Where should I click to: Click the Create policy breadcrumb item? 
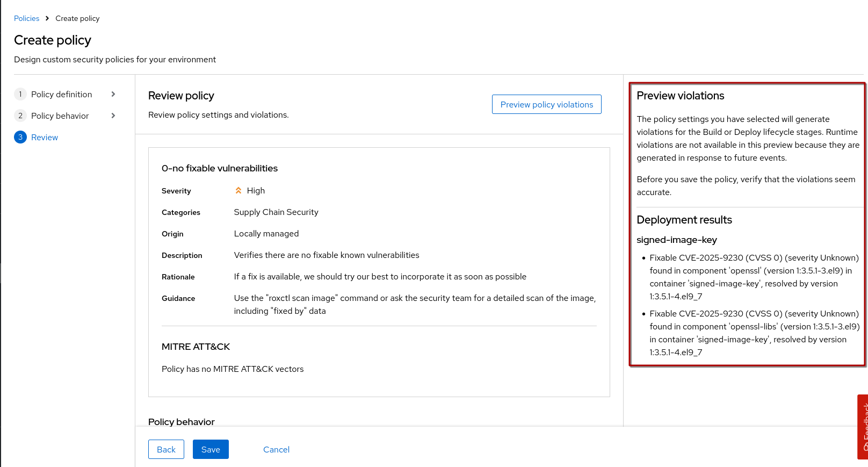click(77, 18)
